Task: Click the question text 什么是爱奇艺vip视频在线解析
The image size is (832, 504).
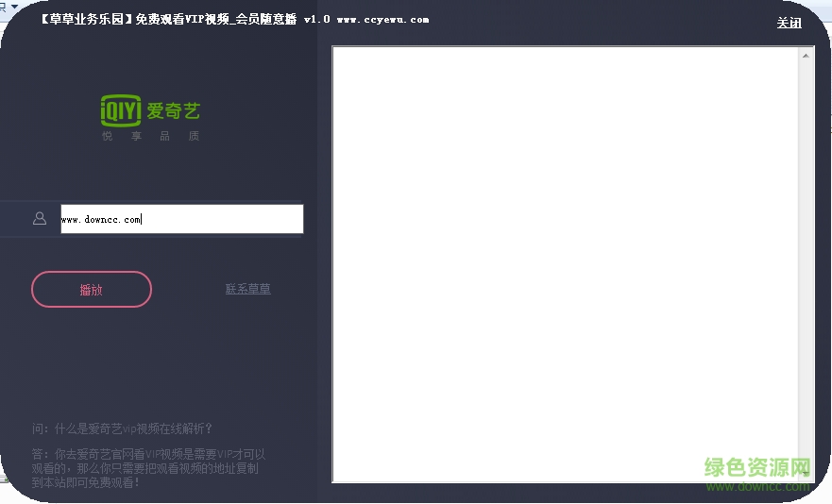Action: tap(132, 428)
